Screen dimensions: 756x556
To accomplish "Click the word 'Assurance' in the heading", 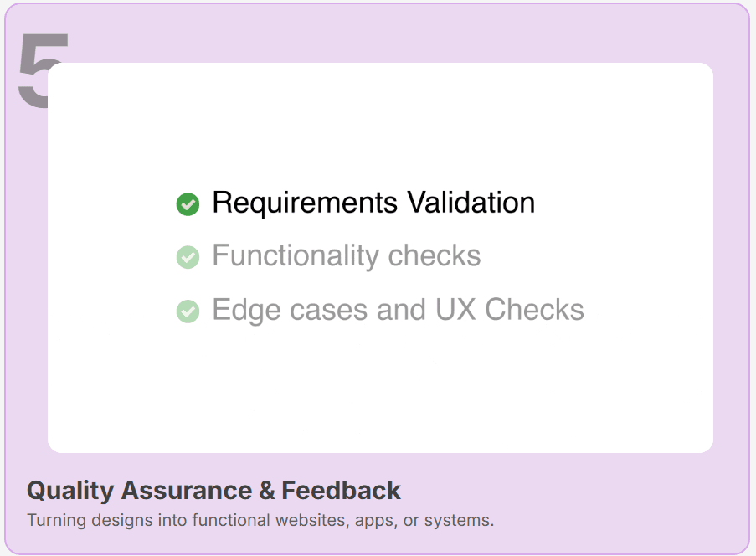I will point(187,491).
